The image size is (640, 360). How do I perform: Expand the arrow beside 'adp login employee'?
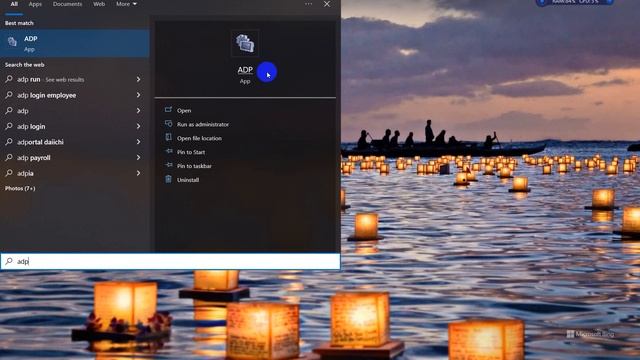[138, 95]
